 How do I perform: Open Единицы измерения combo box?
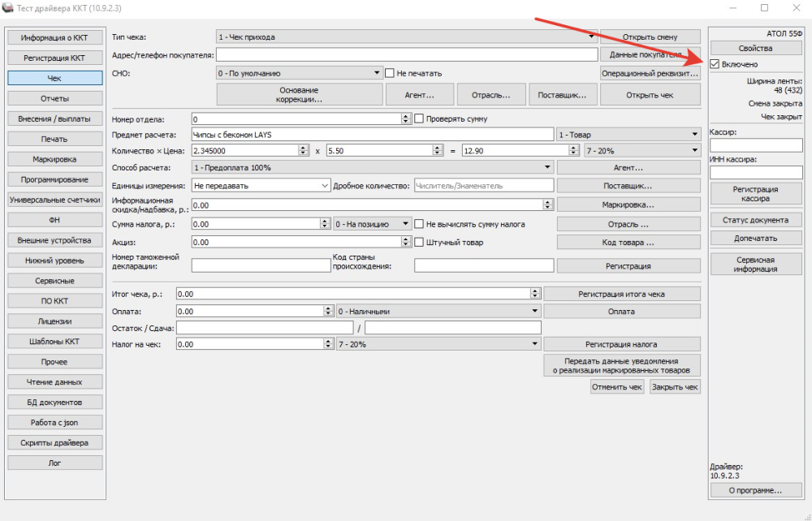pyautogui.click(x=261, y=185)
